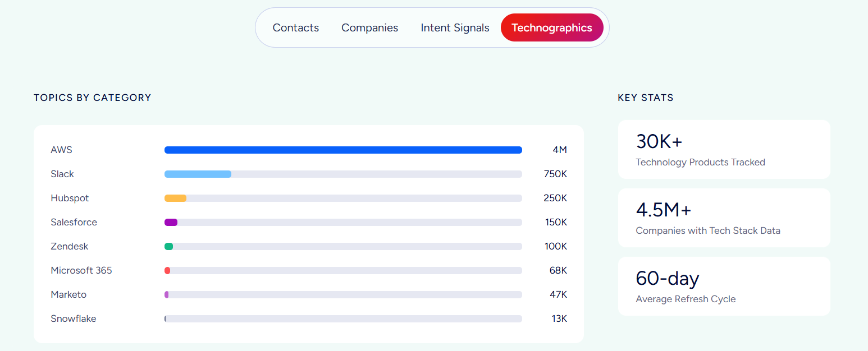Open the Companies tab
The width and height of the screenshot is (868, 351).
pyautogui.click(x=369, y=27)
